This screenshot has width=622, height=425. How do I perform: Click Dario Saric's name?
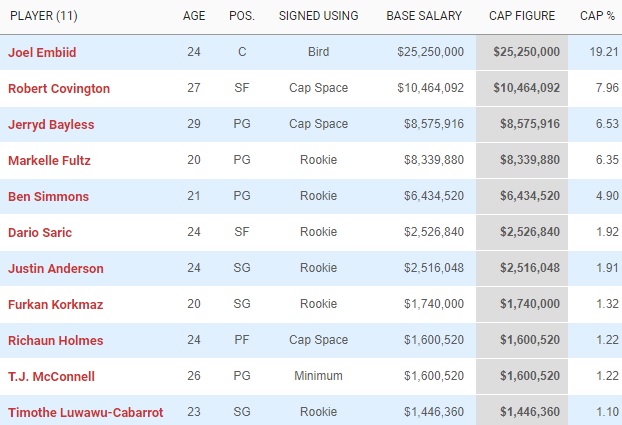pyautogui.click(x=40, y=232)
